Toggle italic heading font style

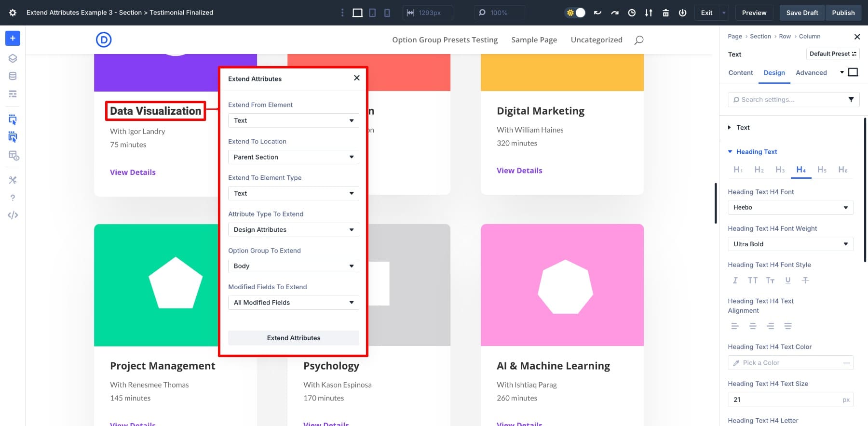(x=735, y=280)
